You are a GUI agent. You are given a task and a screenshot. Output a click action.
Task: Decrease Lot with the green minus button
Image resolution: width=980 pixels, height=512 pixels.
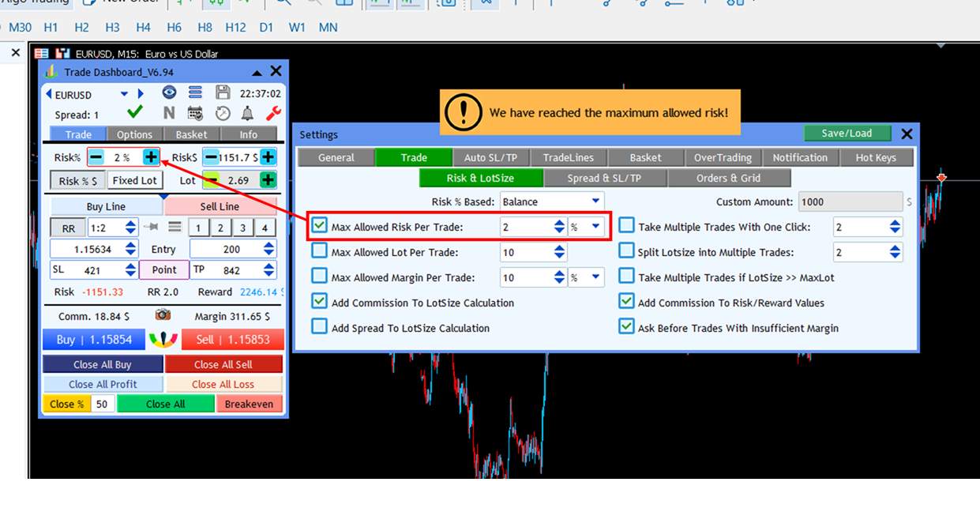pos(211,180)
